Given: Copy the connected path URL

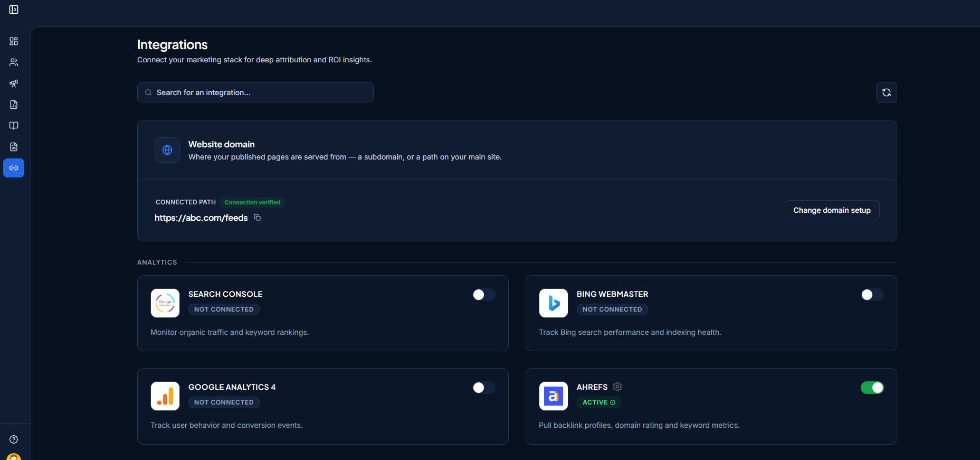Looking at the screenshot, I should point(258,218).
